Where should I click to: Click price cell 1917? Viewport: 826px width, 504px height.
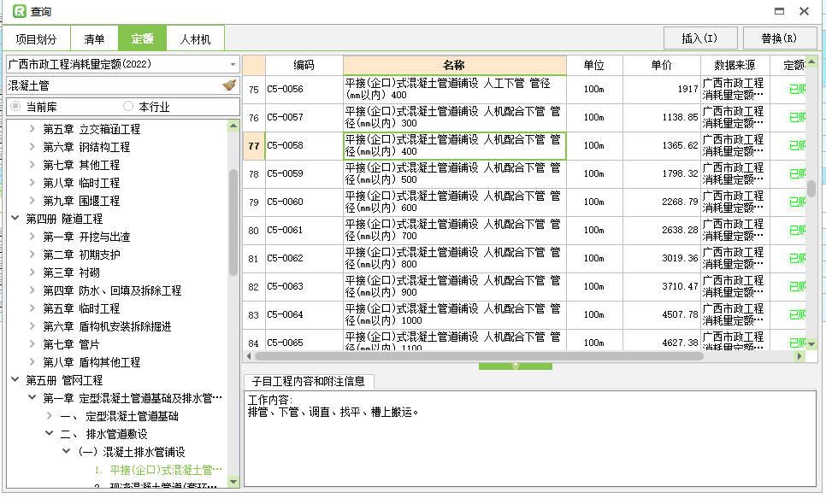tap(662, 90)
